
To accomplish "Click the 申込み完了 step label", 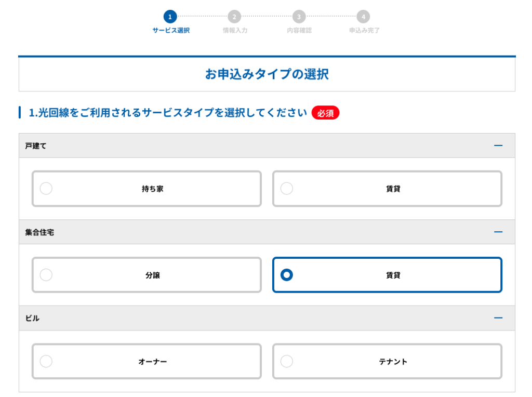I will 364,31.
